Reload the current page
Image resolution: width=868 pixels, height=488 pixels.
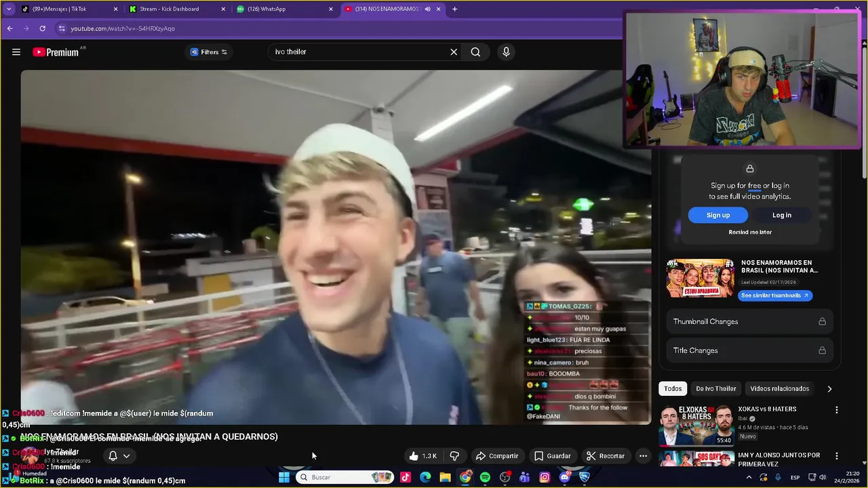[x=43, y=28]
